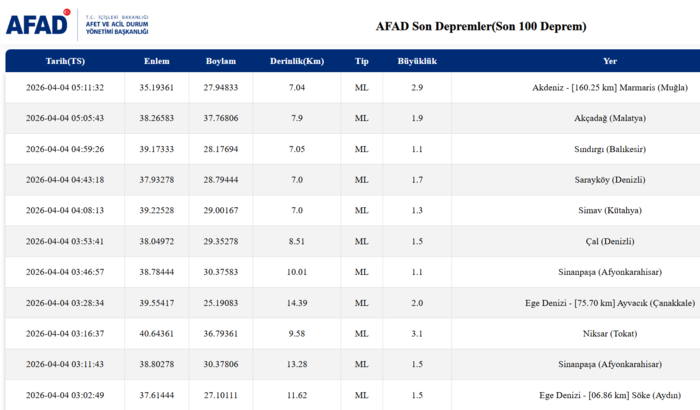
Task: Click location Çal (Denizli)
Action: (x=610, y=242)
